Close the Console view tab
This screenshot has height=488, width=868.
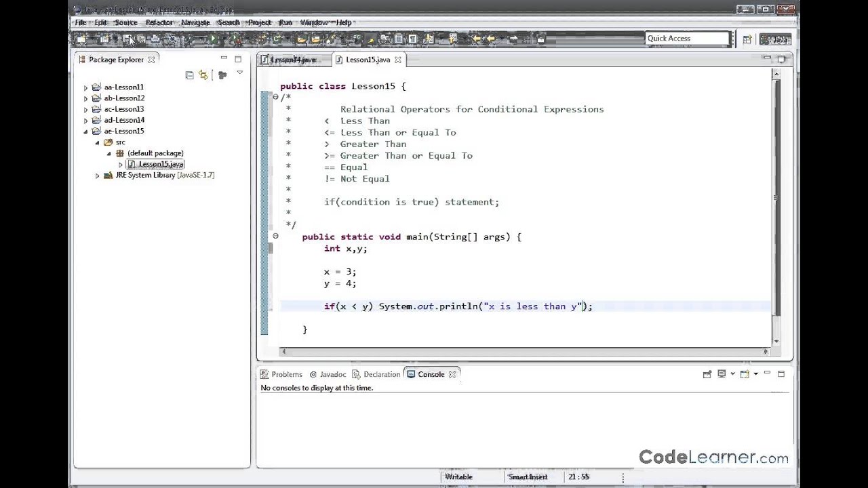pyautogui.click(x=452, y=374)
